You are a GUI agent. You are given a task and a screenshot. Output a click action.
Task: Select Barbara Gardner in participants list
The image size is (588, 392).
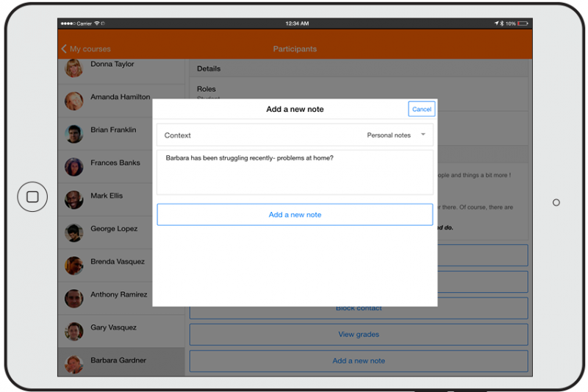click(x=121, y=362)
